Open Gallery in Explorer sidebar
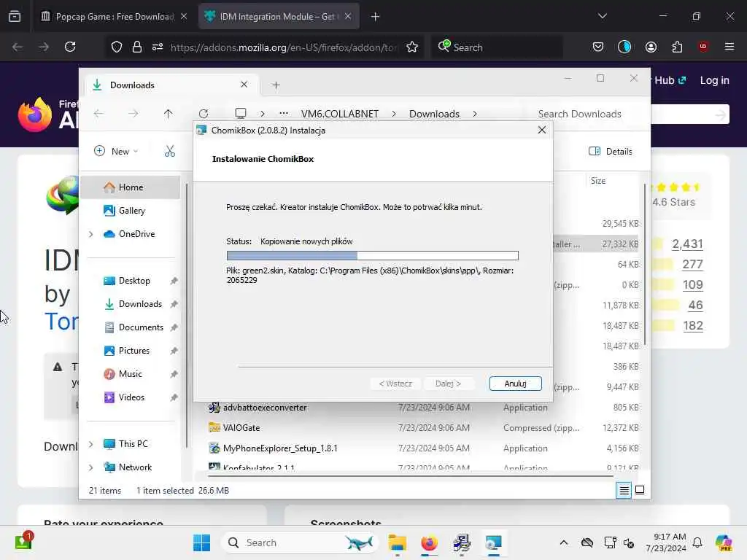Image resolution: width=747 pixels, height=560 pixels. pyautogui.click(x=130, y=211)
